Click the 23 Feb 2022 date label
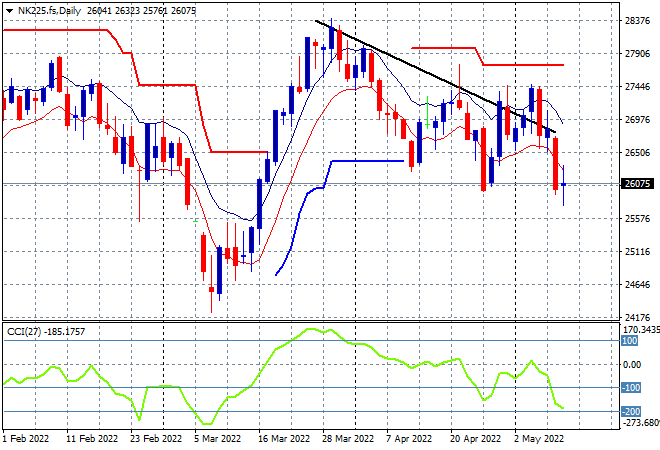Image resolution: width=660 pixels, height=450 pixels. [x=156, y=439]
